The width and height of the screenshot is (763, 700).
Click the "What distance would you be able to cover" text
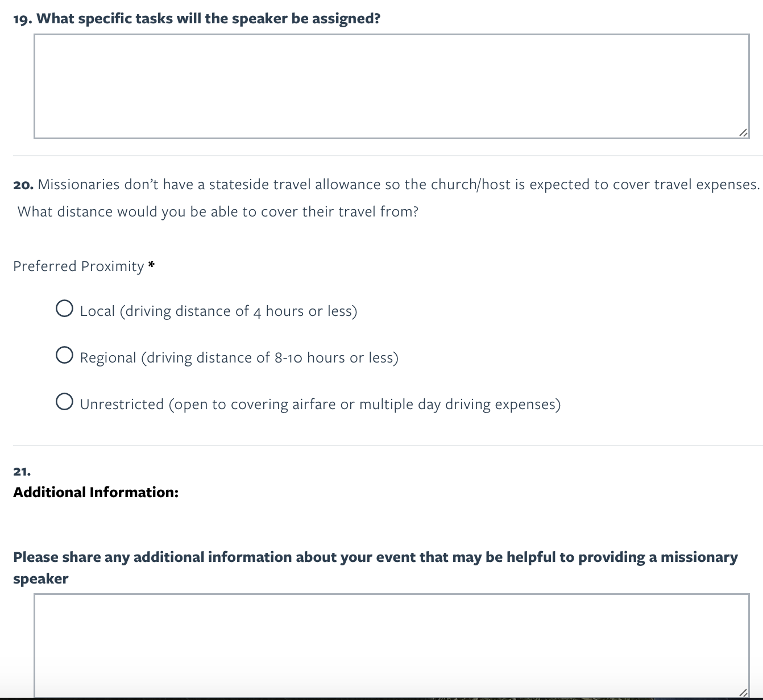(218, 212)
